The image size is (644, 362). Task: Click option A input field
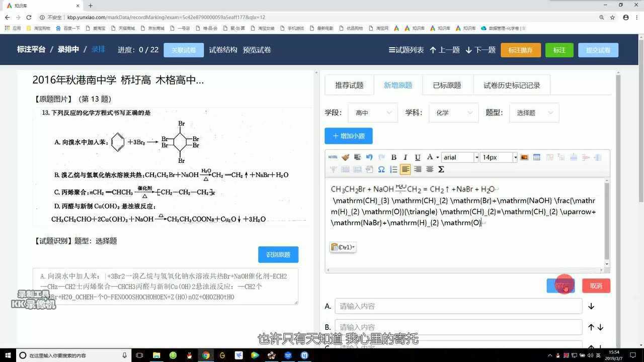click(457, 306)
